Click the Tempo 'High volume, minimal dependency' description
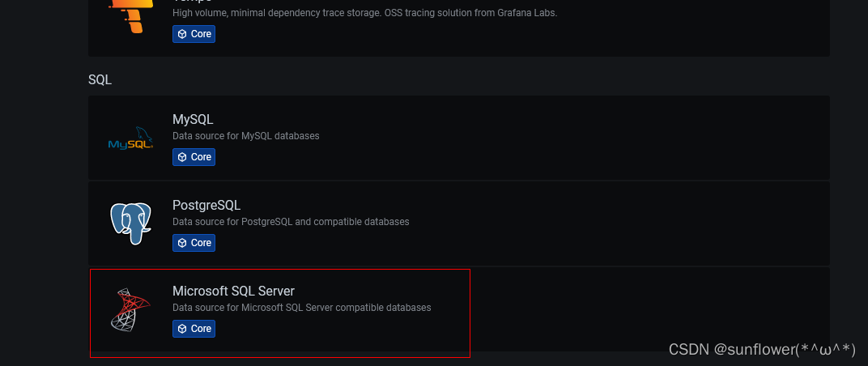Image resolution: width=868 pixels, height=366 pixels. pyautogui.click(x=365, y=13)
